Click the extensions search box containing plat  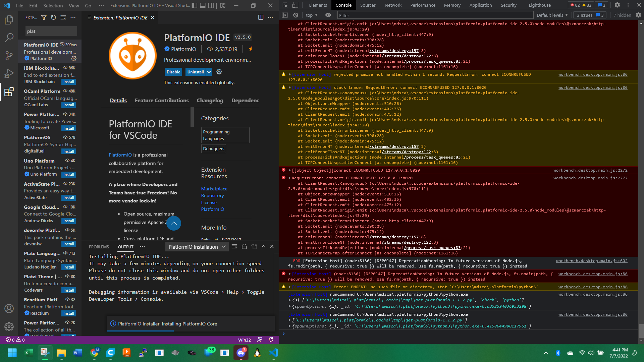click(x=51, y=31)
